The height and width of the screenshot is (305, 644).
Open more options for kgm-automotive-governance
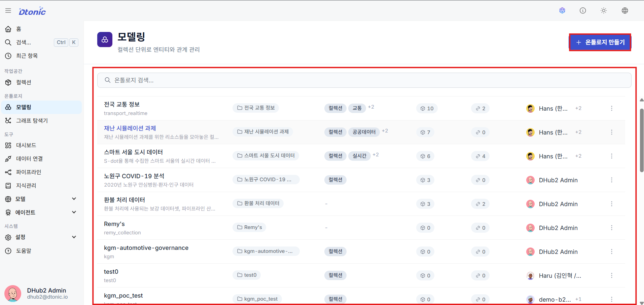pyautogui.click(x=612, y=252)
